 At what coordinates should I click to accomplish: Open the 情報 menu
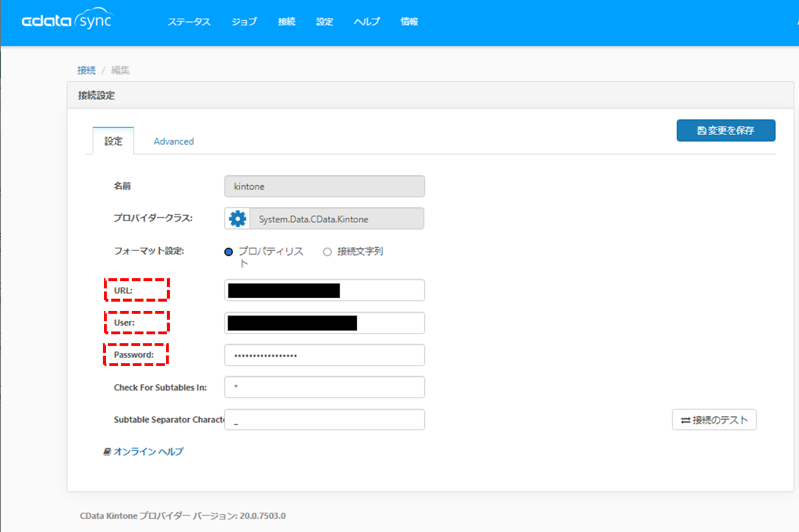point(409,22)
